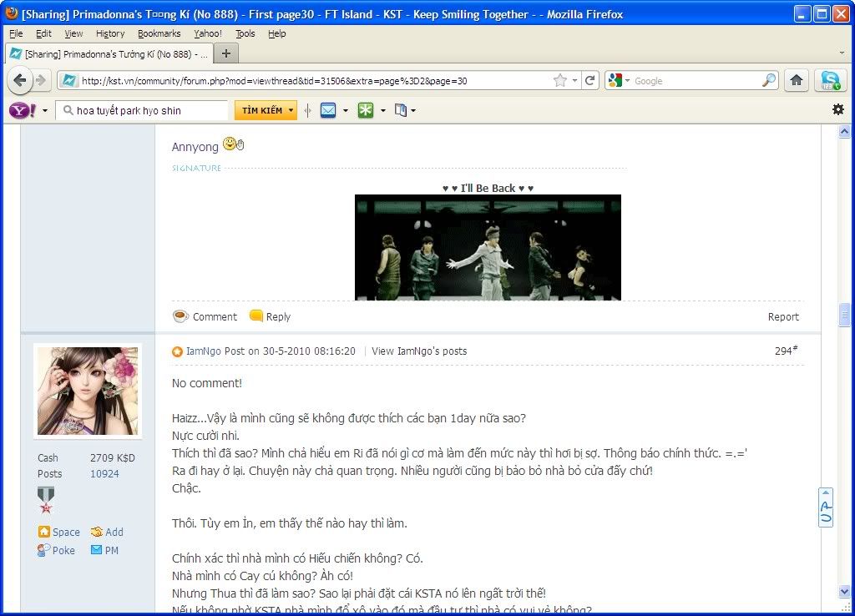The height and width of the screenshot is (616, 855).
Task: Select the [Sharing] Primadonna's tab
Action: [x=109, y=54]
